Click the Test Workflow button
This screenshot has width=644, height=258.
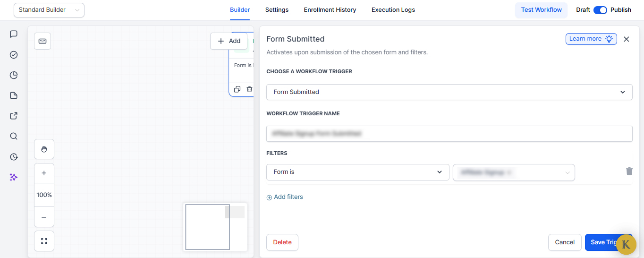541,10
